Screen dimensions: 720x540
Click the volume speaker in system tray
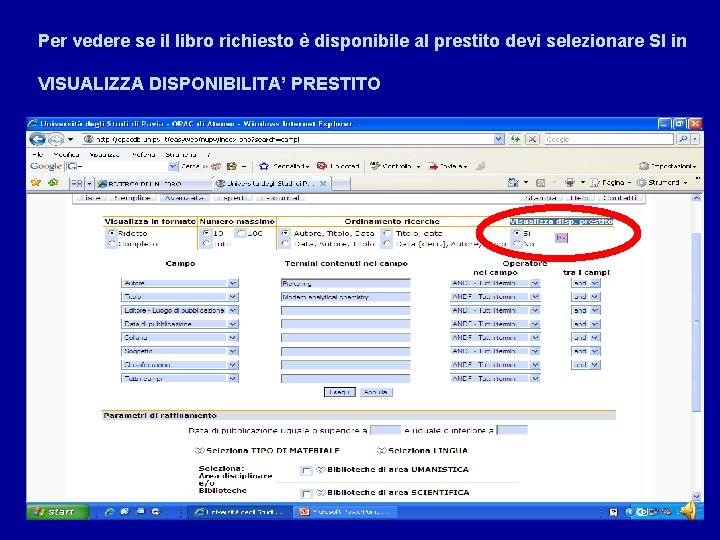687,511
